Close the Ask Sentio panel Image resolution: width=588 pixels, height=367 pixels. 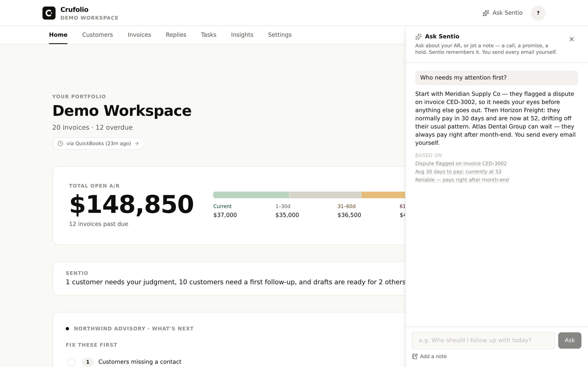click(571, 39)
